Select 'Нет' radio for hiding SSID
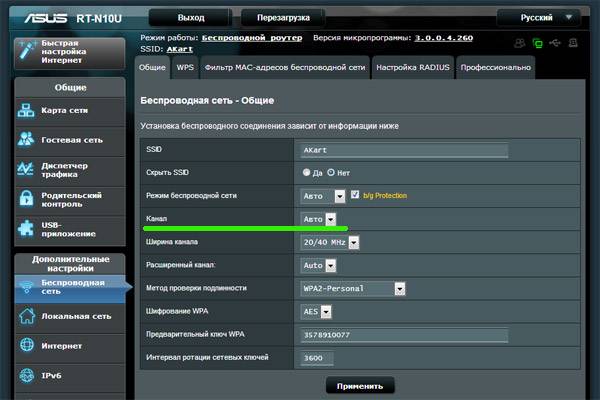Viewport: 600px width, 400px height. pos(331,172)
